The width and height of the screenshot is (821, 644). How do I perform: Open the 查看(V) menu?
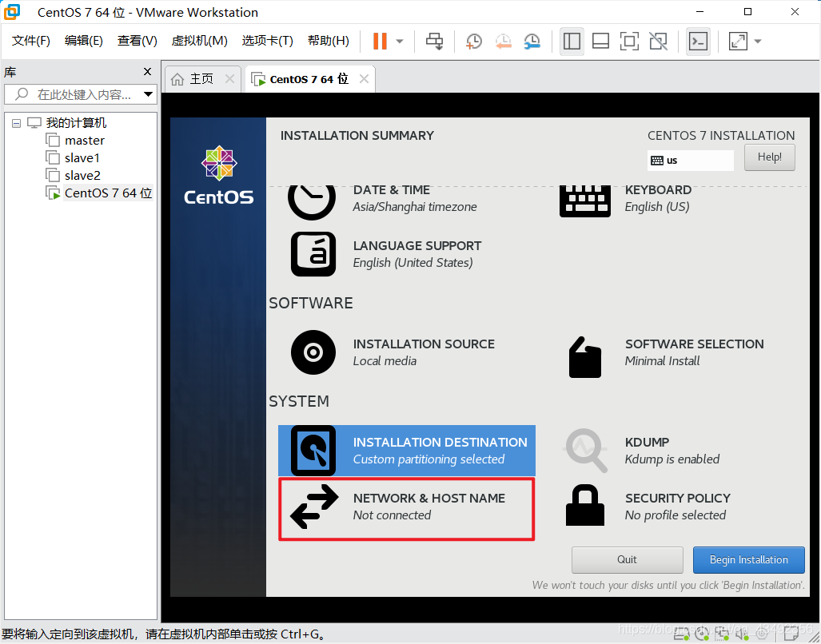click(x=137, y=41)
